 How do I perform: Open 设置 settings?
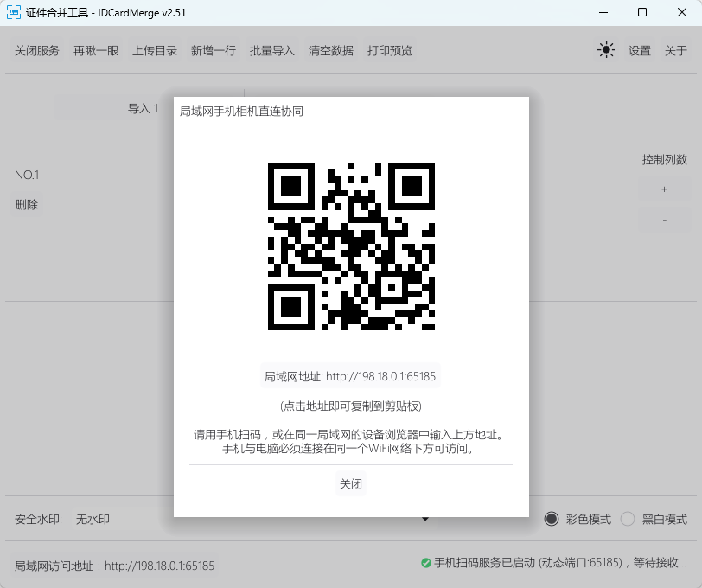[640, 51]
